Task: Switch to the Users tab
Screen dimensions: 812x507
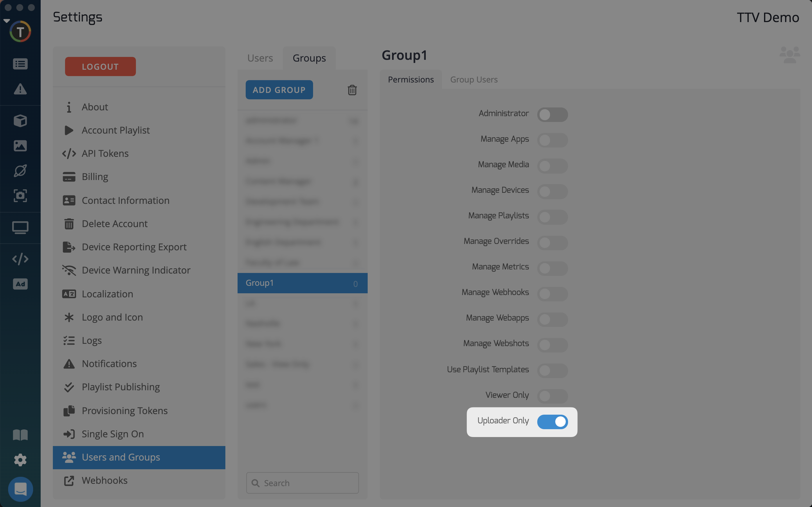Action: (x=260, y=58)
